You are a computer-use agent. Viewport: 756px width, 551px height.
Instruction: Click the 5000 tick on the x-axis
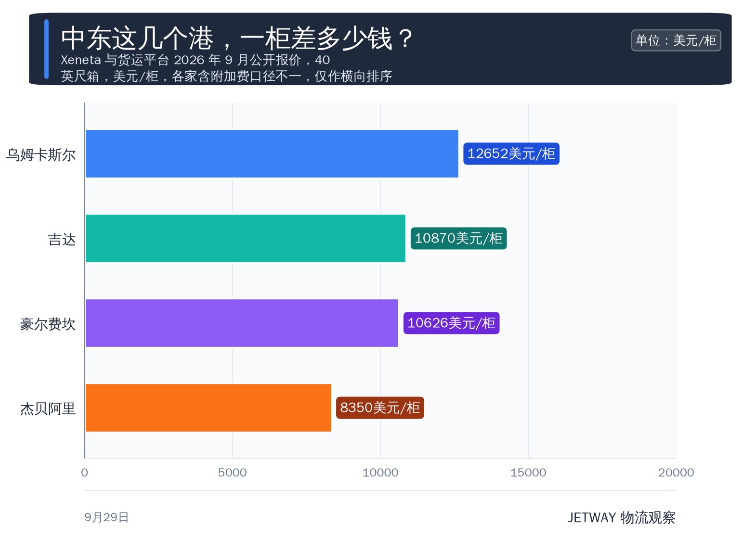tap(233, 473)
